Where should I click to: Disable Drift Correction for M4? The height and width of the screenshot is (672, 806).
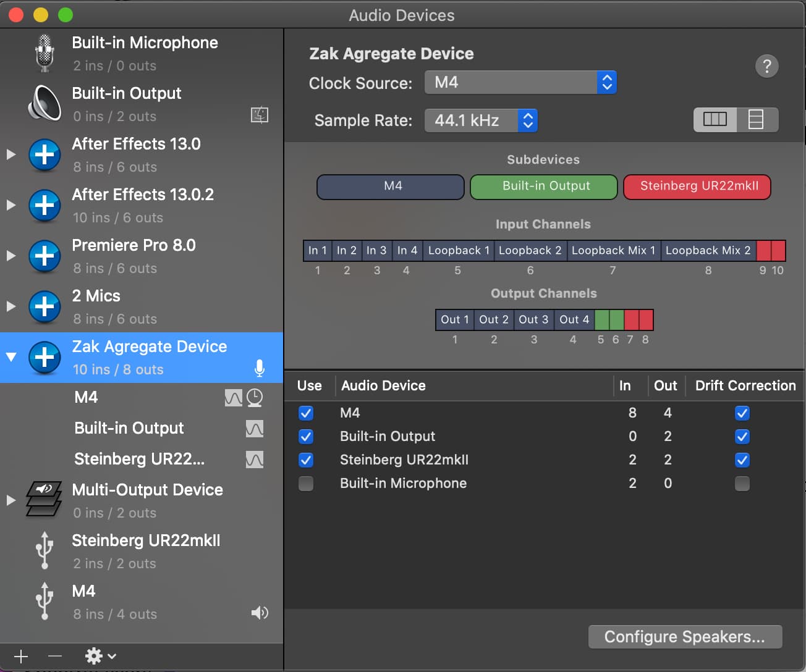[x=742, y=413]
